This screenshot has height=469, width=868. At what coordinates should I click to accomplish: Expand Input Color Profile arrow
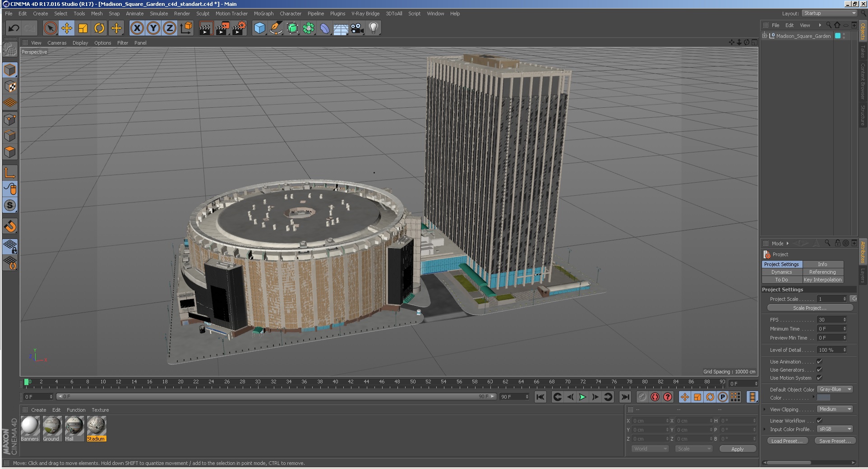765,429
